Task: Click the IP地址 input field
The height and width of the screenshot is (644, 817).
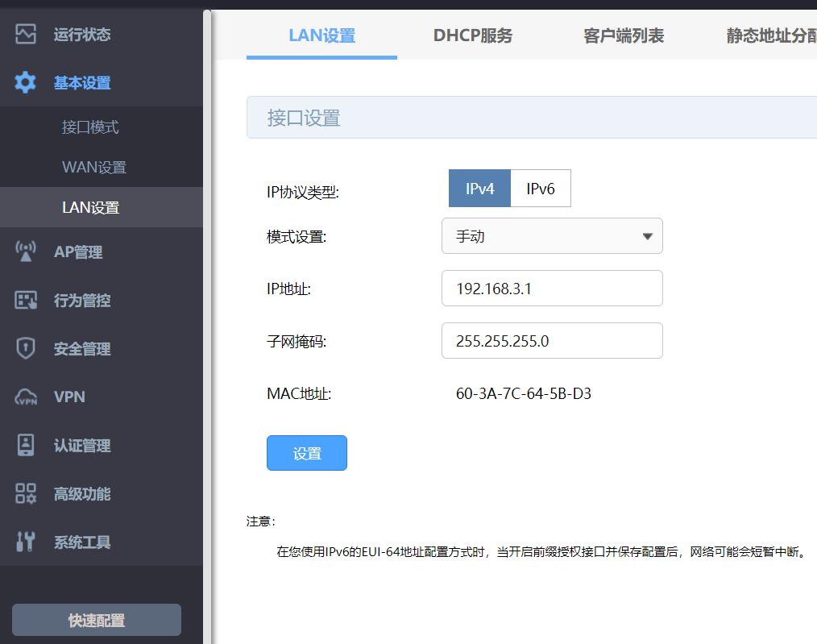Action: [552, 289]
